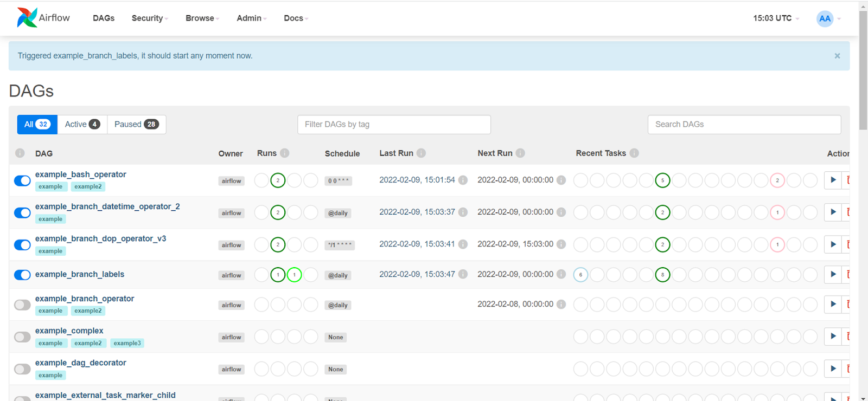
Task: Click next run info icon for example_branch_operator
Action: pyautogui.click(x=561, y=304)
